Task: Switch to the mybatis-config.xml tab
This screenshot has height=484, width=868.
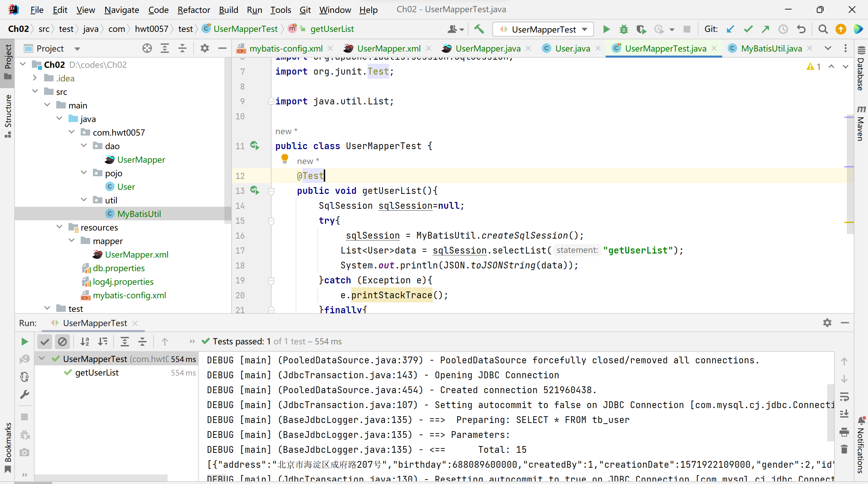Action: pyautogui.click(x=286, y=48)
